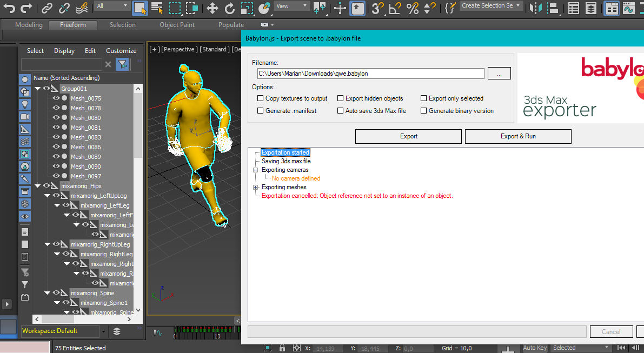Enable Auto save 3ds Max file

[x=341, y=110]
